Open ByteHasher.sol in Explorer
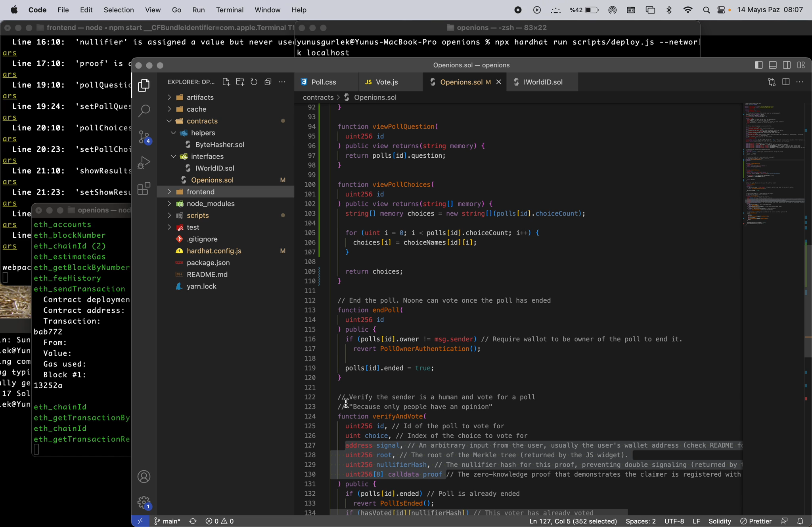 (226, 145)
